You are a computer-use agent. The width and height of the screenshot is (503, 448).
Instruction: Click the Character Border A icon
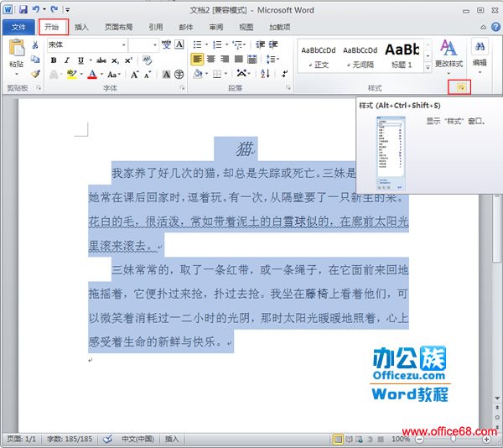[179, 44]
